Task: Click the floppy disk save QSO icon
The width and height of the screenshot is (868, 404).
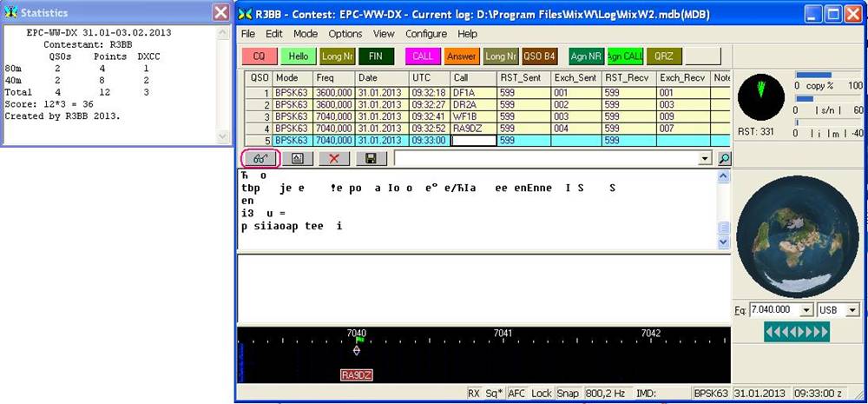Action: pos(371,159)
